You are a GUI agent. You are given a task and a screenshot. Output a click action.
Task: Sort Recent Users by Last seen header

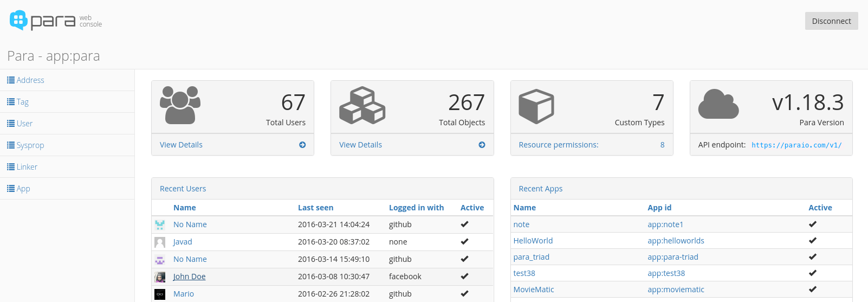coord(315,208)
